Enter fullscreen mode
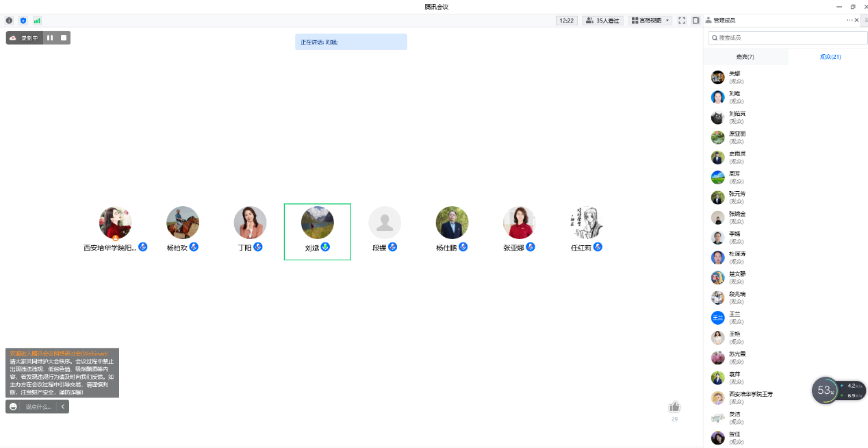This screenshot has width=868, height=448. coord(682,21)
